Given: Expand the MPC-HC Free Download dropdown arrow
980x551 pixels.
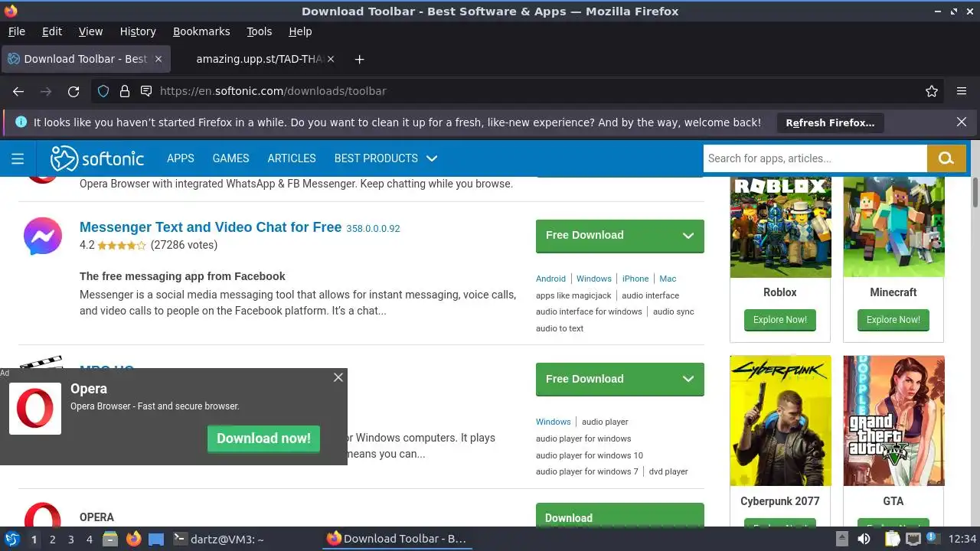Looking at the screenshot, I should click(x=688, y=379).
